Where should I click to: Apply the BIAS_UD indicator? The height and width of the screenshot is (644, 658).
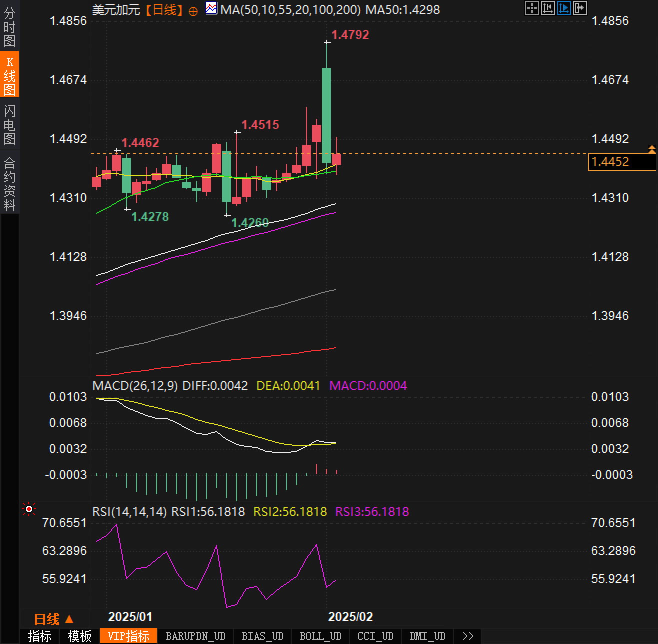(x=262, y=636)
